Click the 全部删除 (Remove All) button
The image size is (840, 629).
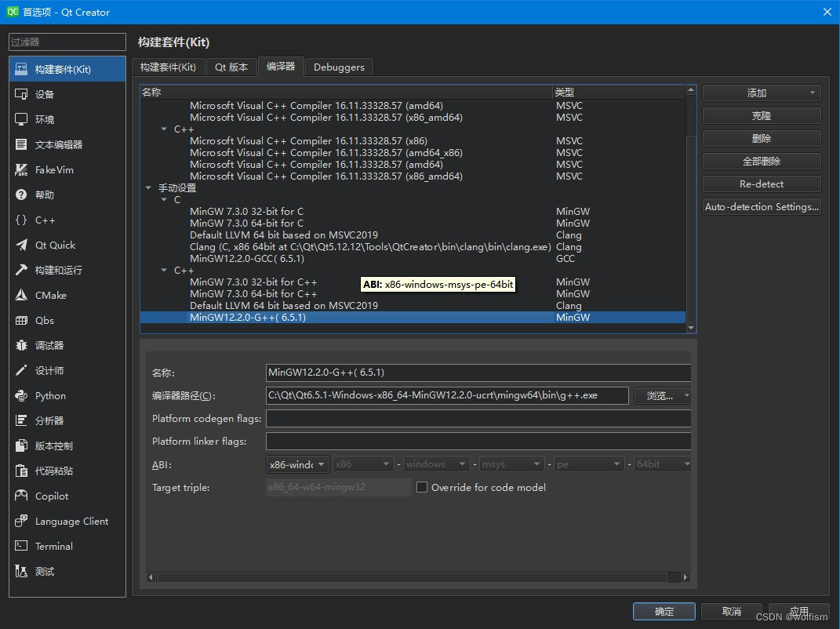762,162
